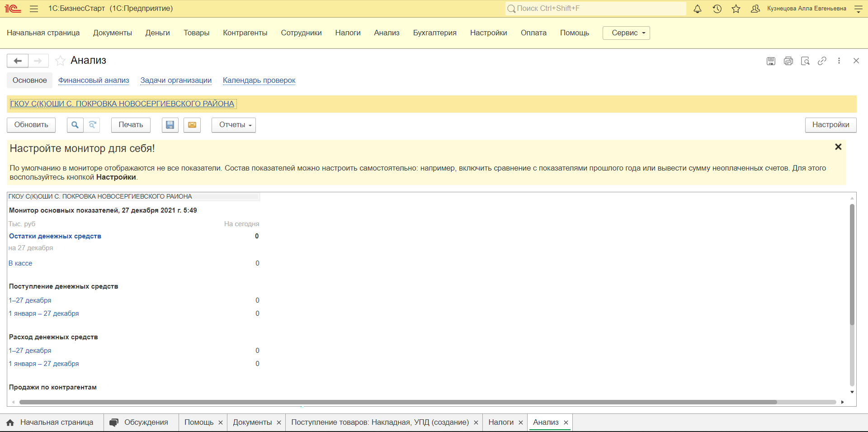The height and width of the screenshot is (432, 868).
Task: Open user list icon beside username
Action: click(x=755, y=9)
